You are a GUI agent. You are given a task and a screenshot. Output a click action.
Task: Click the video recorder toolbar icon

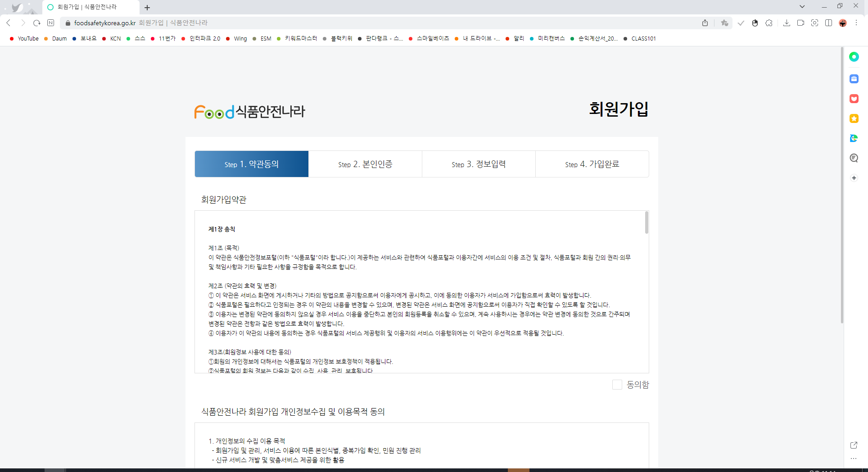tap(800, 23)
